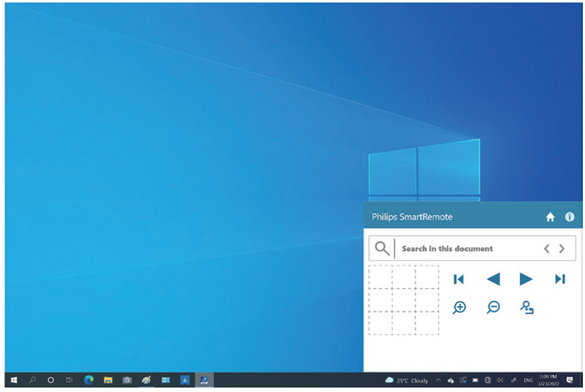This screenshot has width=585, height=392.
Task: Click the search magnifier icon
Action: tap(382, 248)
